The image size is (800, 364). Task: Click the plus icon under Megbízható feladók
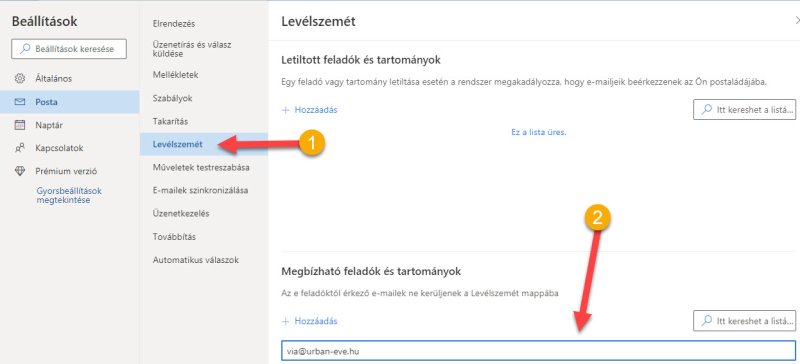point(286,321)
